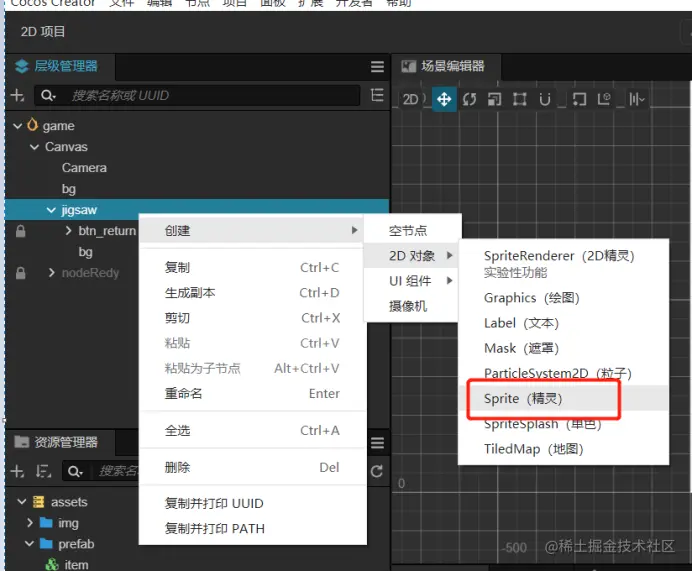Create a SpriteSplash (单色) object
This screenshot has height=572, width=693.
563,424
